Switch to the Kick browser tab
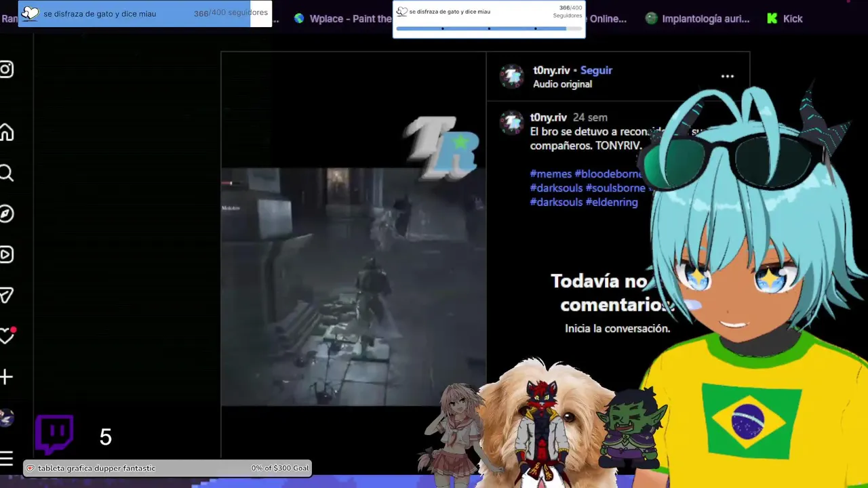This screenshot has height=488, width=868. coord(785,19)
